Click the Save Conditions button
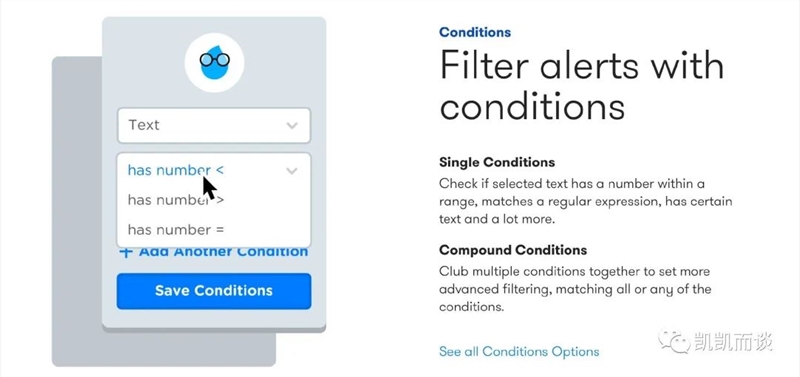Image resolution: width=800 pixels, height=377 pixels. click(214, 291)
